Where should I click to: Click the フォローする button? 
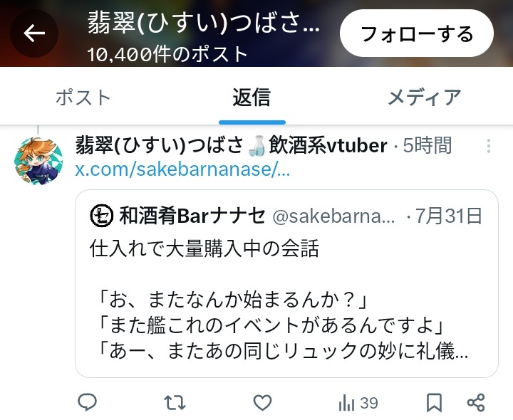(417, 33)
